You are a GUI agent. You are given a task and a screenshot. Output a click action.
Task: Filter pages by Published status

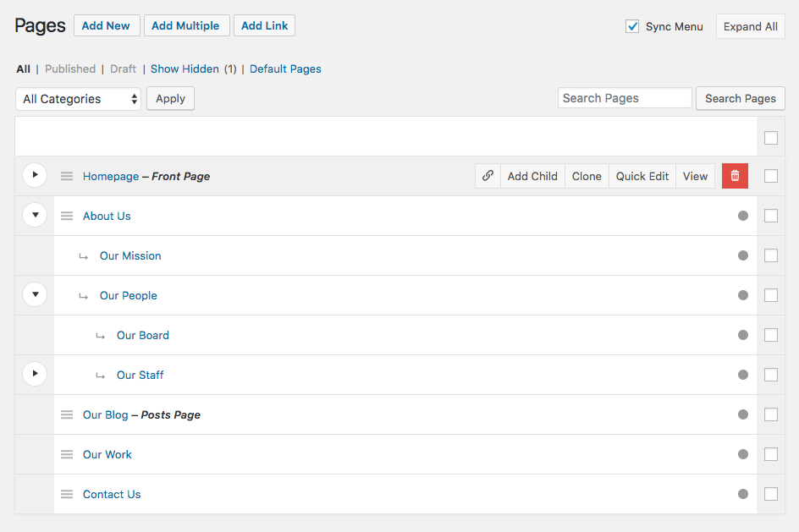pos(70,69)
